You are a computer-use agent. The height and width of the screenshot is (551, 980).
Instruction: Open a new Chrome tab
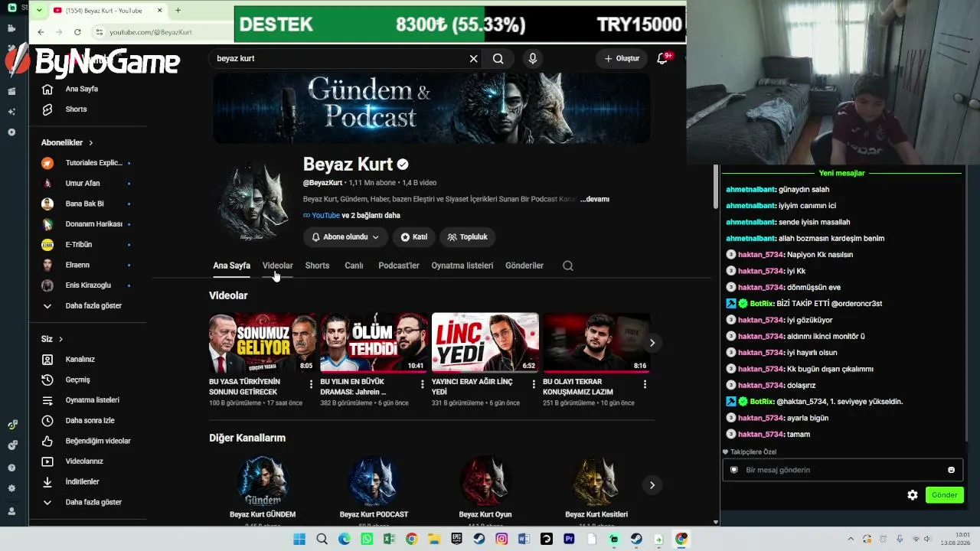coord(178,11)
